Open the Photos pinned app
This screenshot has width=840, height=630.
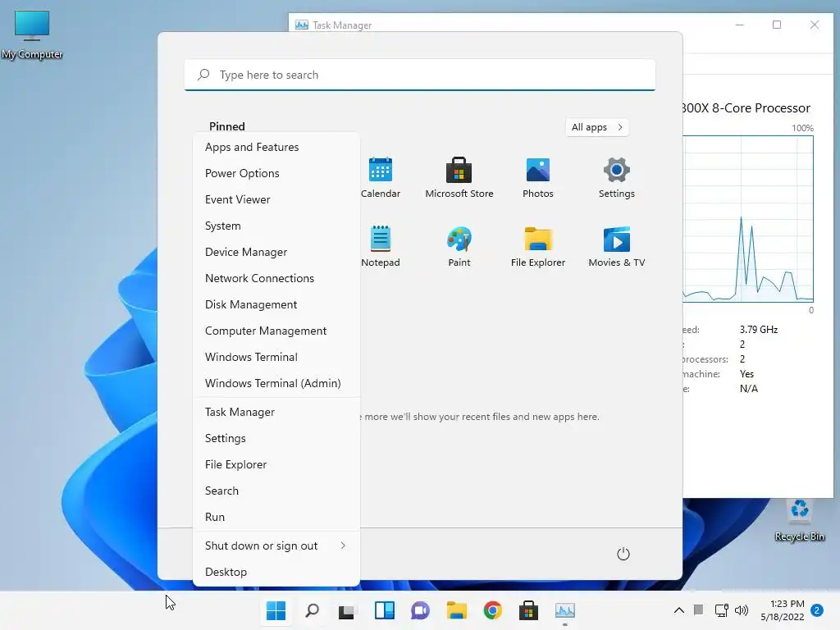point(538,177)
